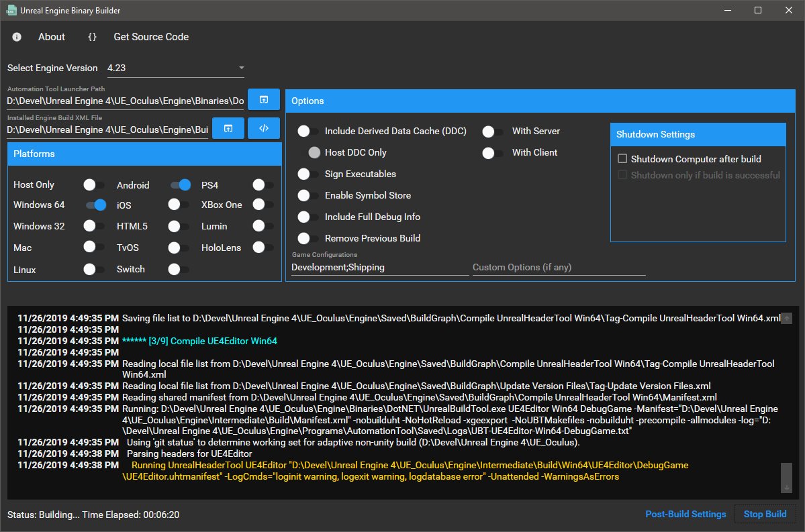
Task: Toggle Enable Symbol Store option
Action: (x=308, y=195)
